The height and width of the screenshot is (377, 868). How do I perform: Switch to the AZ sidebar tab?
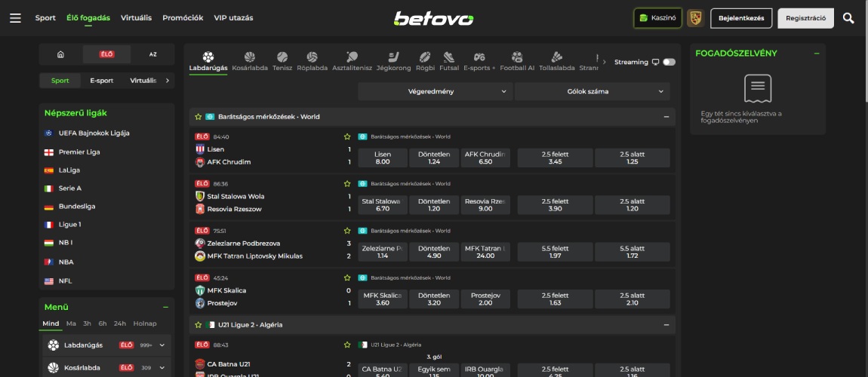pos(152,54)
